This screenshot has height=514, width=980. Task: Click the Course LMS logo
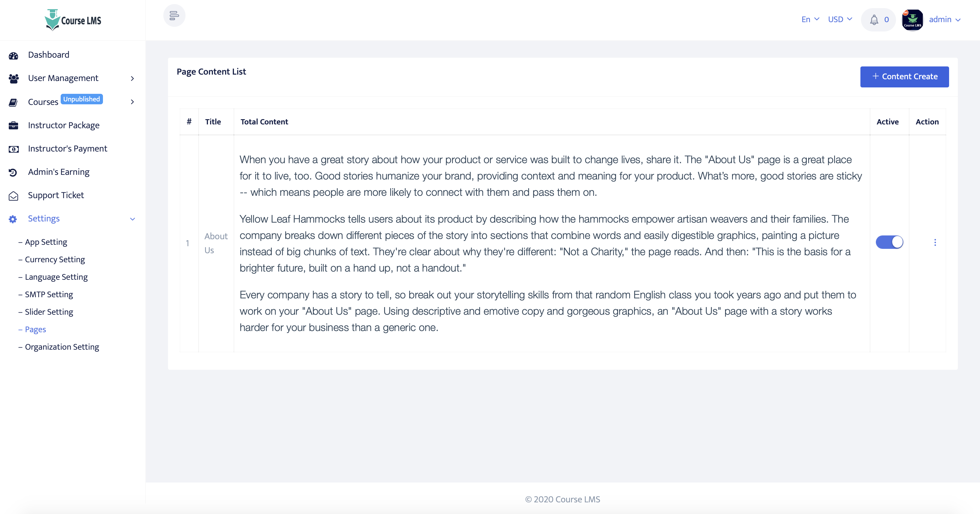[x=73, y=20]
